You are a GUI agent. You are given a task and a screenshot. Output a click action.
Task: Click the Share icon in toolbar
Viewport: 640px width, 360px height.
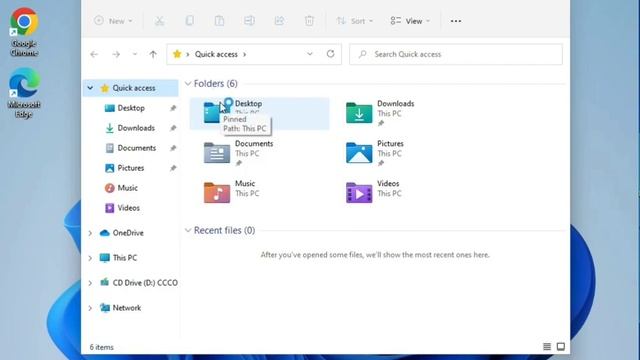(x=279, y=21)
